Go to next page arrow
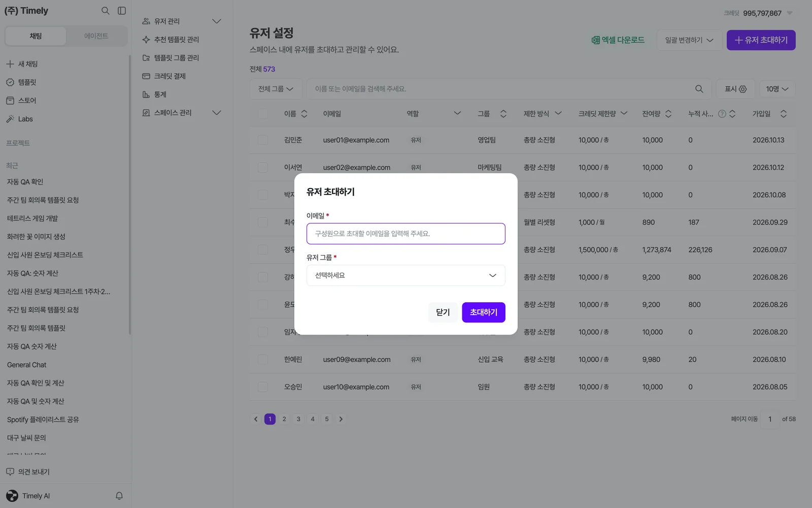This screenshot has height=508, width=812. point(341,419)
